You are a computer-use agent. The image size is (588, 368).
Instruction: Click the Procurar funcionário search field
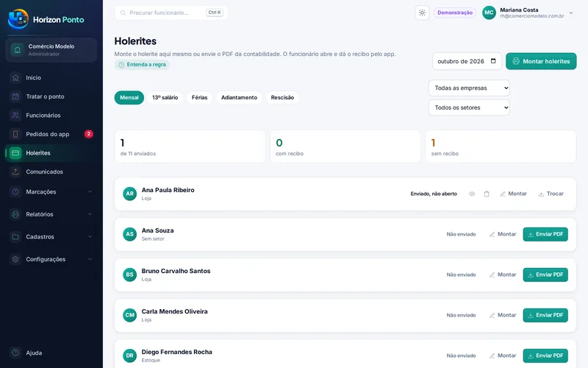click(x=171, y=13)
